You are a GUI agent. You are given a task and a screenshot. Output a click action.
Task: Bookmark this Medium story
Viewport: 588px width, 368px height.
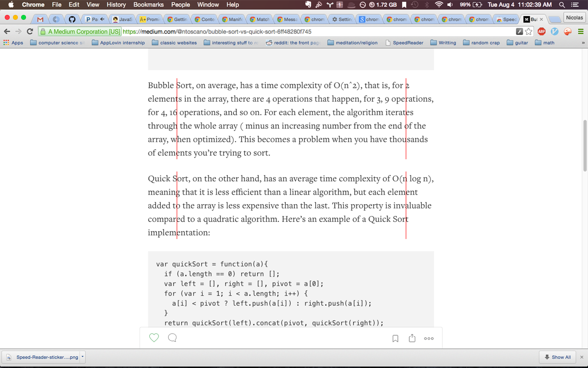[x=395, y=338]
